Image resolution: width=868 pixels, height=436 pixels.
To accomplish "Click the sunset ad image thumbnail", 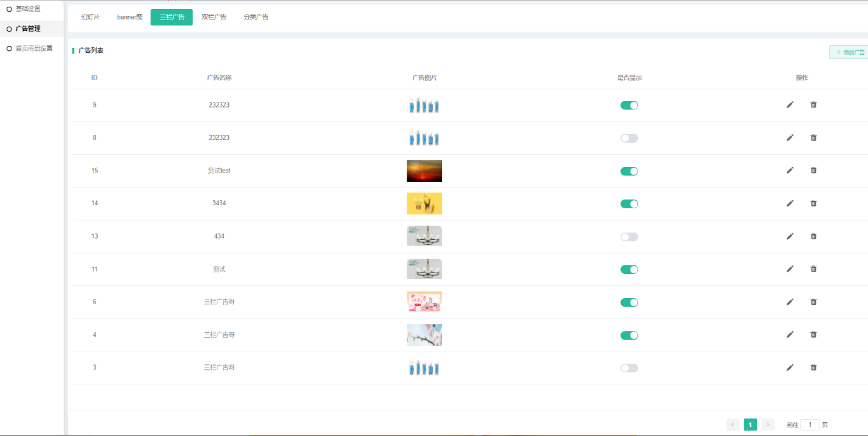I will [x=424, y=171].
